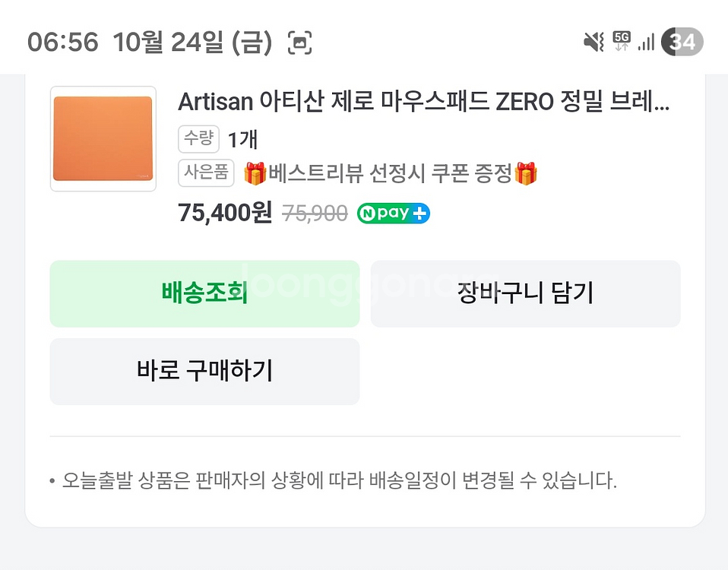Click the gift icon after 쿠폰 증정
Image resolution: width=728 pixels, height=570 pixels.
pos(526,174)
